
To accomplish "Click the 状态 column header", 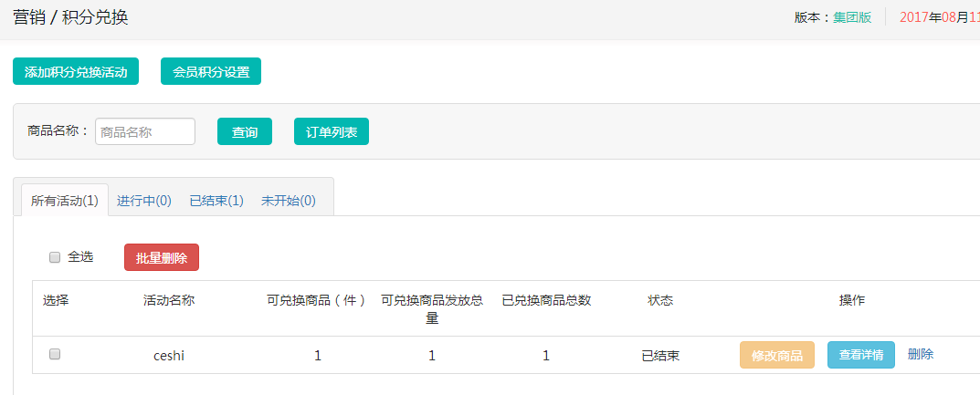I will 660,300.
